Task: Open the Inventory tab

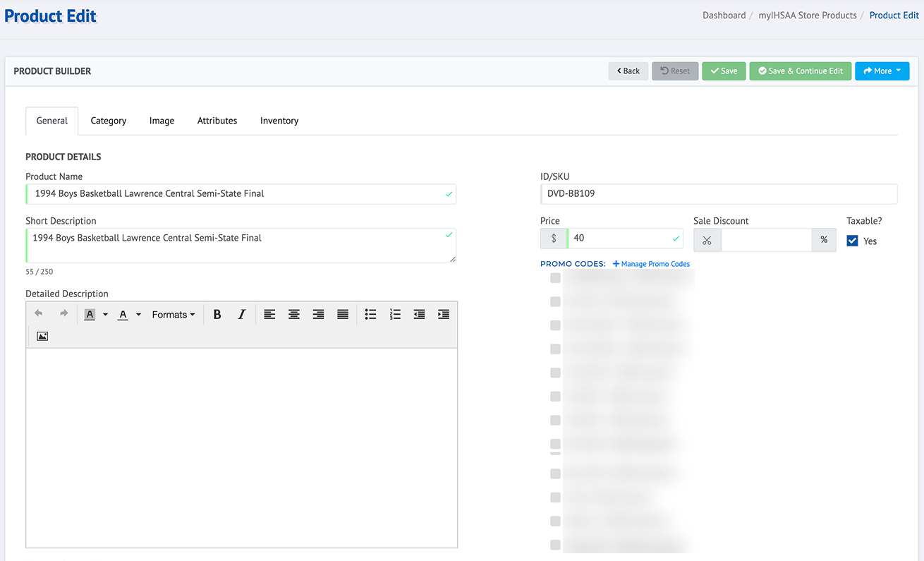Action: tap(279, 121)
